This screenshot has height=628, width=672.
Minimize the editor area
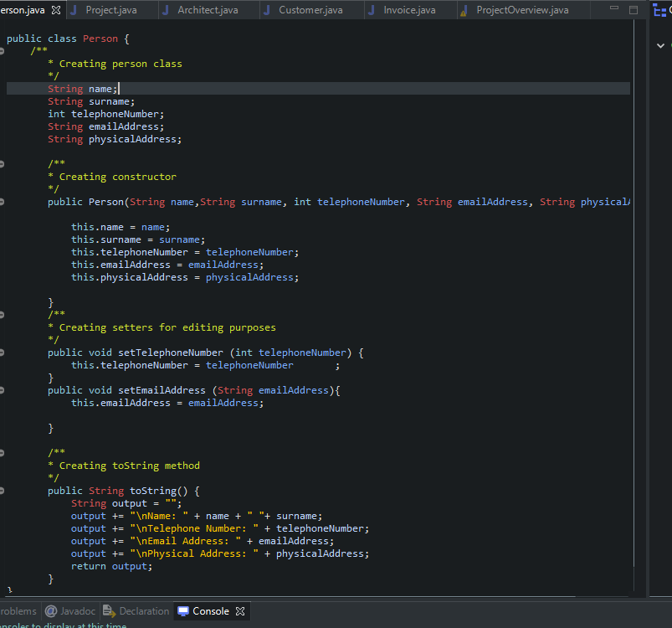pos(614,8)
